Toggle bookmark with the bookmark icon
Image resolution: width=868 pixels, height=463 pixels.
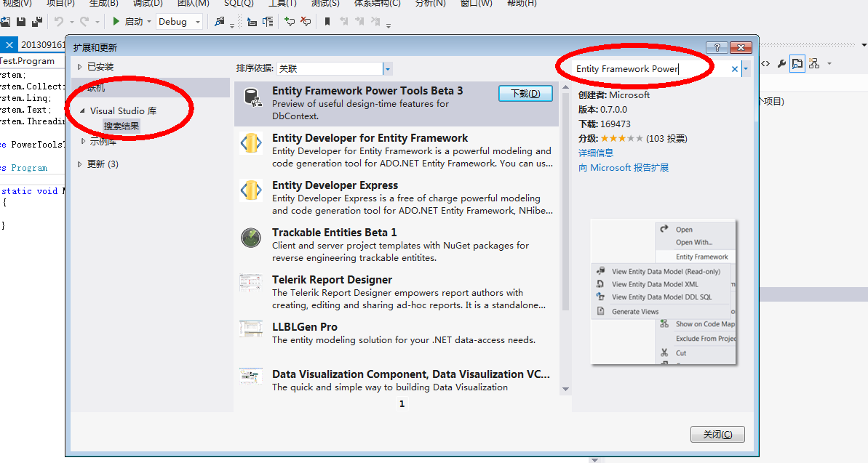(x=327, y=22)
